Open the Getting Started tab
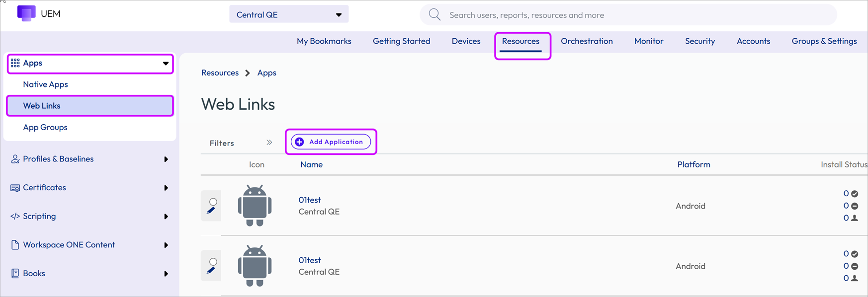Viewport: 868px width, 297px height. click(x=402, y=41)
